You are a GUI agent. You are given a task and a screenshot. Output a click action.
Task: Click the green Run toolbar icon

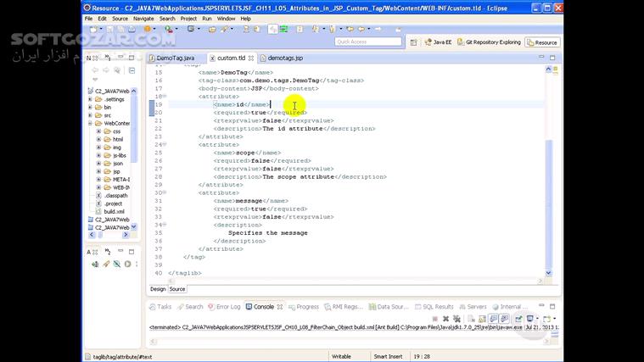(x=169, y=29)
